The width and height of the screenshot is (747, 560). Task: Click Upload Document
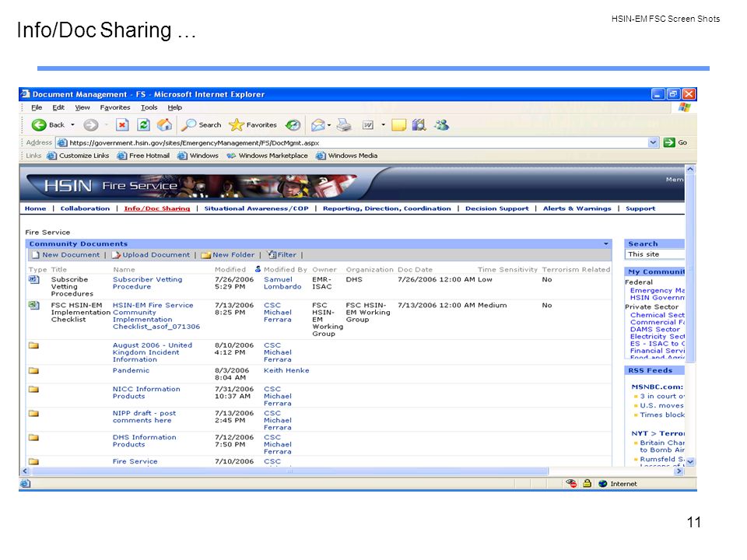[150, 255]
